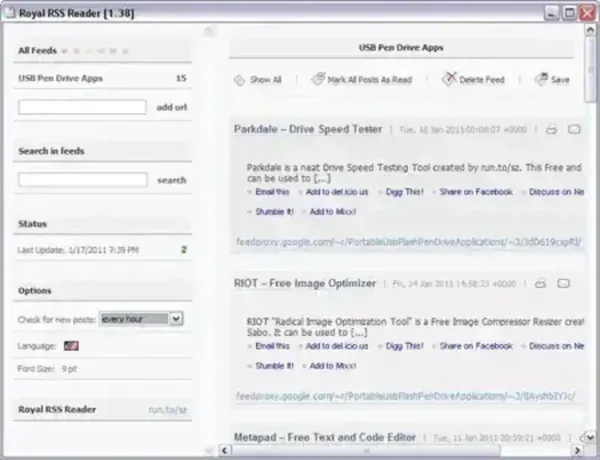The image size is (600, 460).
Task: Open the RIOT – Free Image Optimizer title
Action: click(305, 283)
